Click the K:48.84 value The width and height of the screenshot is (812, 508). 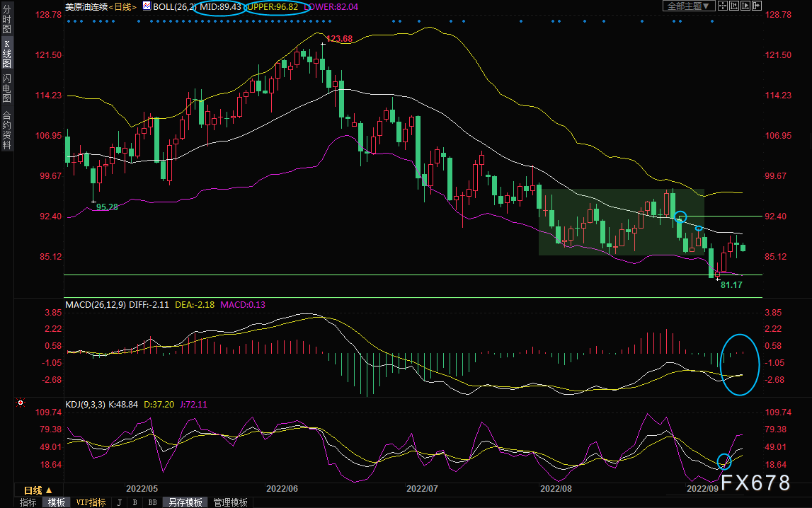(x=123, y=404)
